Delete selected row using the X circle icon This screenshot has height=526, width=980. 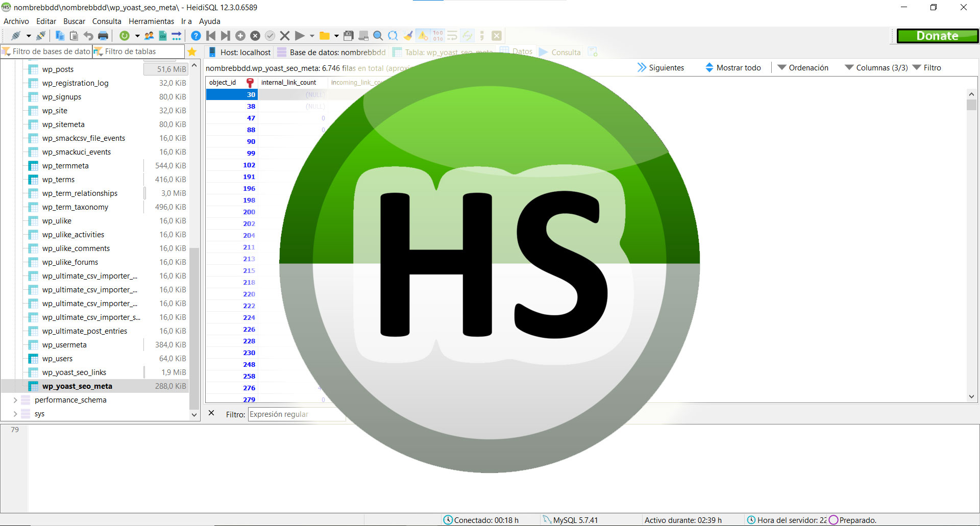255,36
